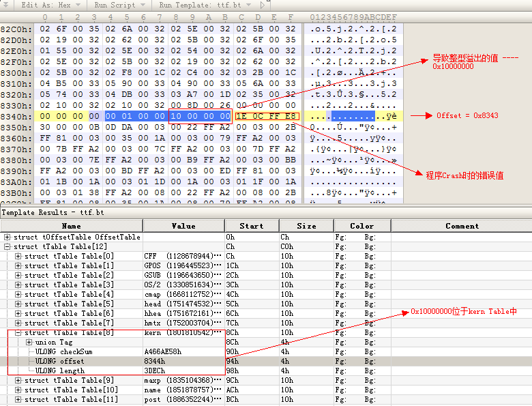Expand Table[9] maxp struct node
This screenshot has width=532, height=406.
18,380
